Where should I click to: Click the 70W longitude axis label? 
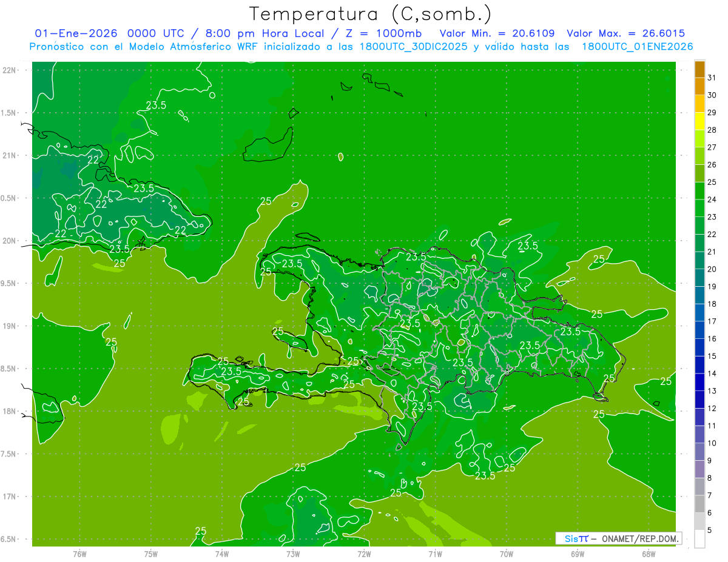[507, 554]
